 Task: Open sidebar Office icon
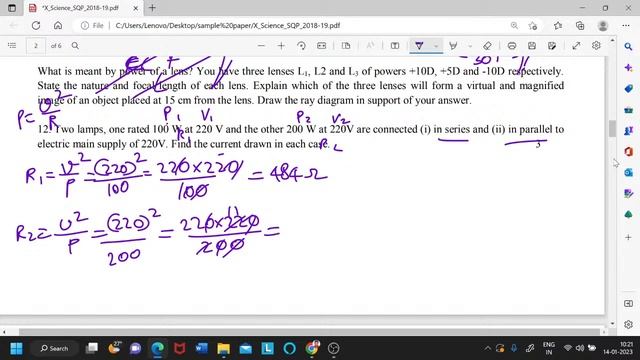[628, 151]
